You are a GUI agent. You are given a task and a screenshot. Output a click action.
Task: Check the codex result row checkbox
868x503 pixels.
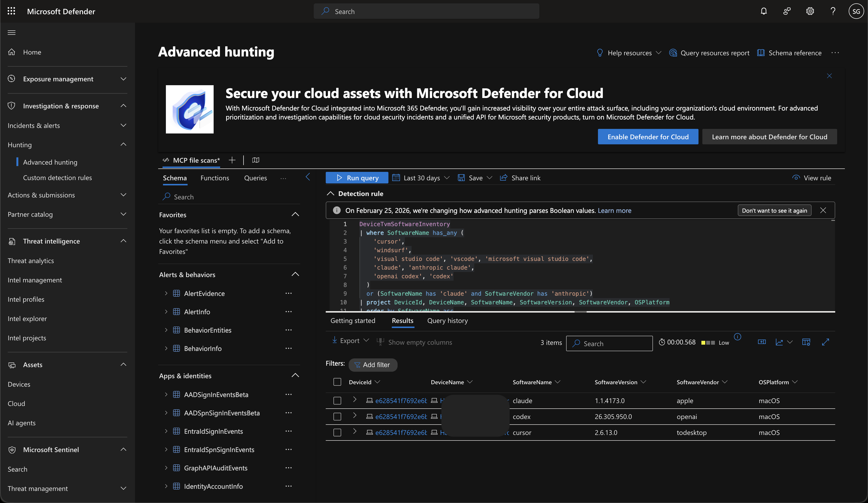coord(337,416)
